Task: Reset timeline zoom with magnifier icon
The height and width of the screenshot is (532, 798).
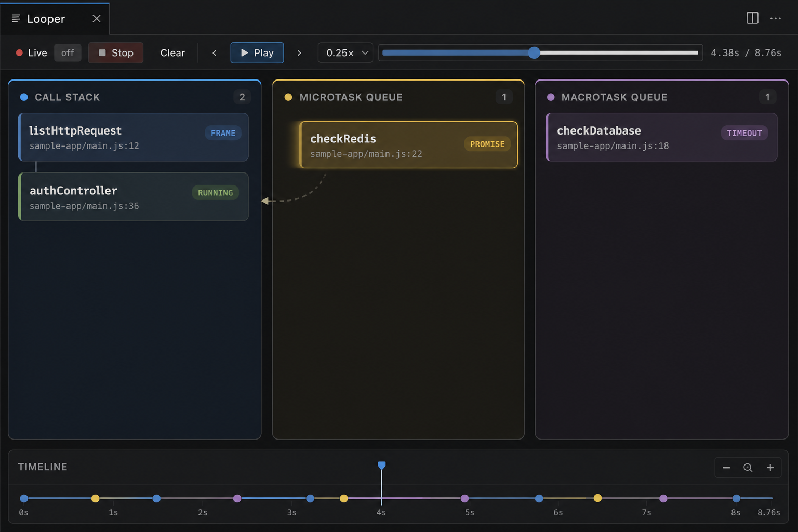Action: click(x=748, y=468)
